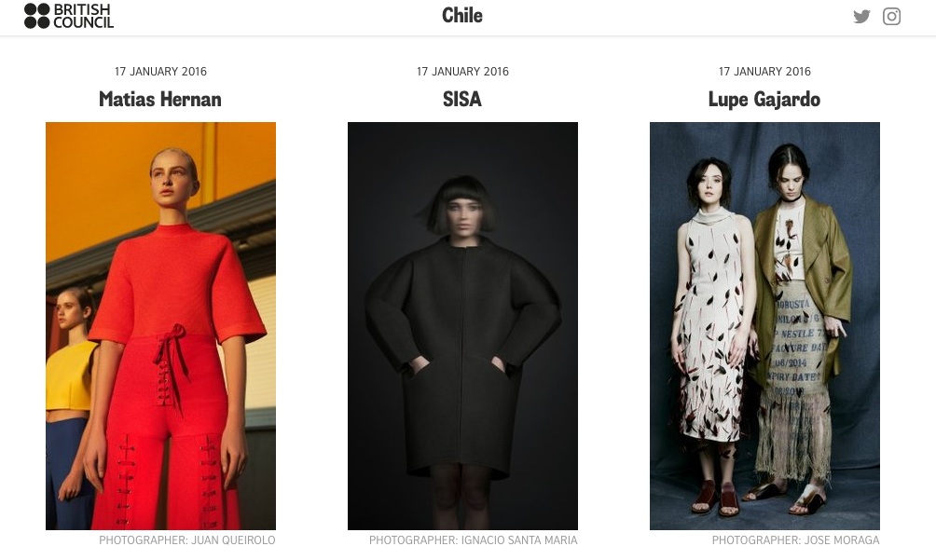Click the Chile page heading
The height and width of the screenshot is (560, 936).
pyautogui.click(x=462, y=16)
